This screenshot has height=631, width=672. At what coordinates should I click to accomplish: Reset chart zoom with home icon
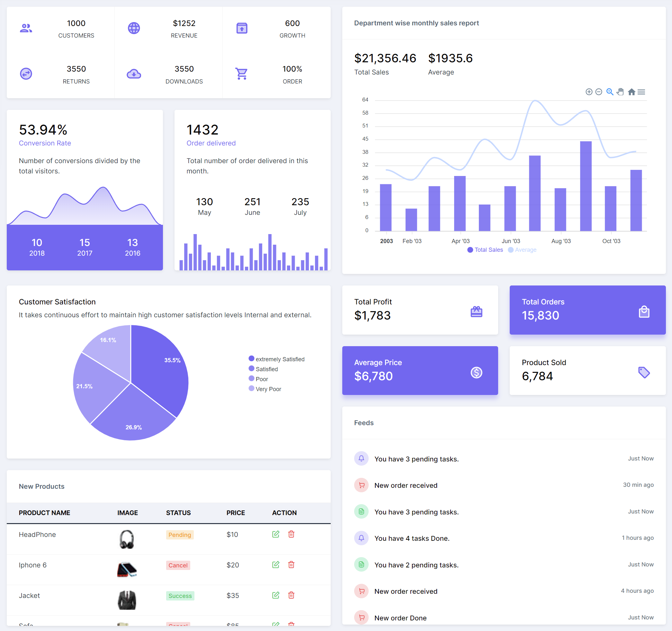(631, 92)
